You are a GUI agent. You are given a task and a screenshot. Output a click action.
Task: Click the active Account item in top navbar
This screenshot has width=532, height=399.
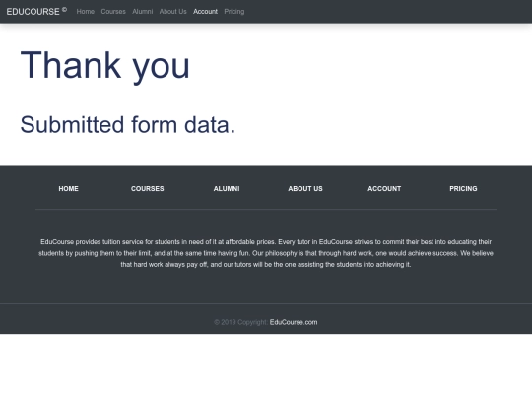(x=205, y=12)
